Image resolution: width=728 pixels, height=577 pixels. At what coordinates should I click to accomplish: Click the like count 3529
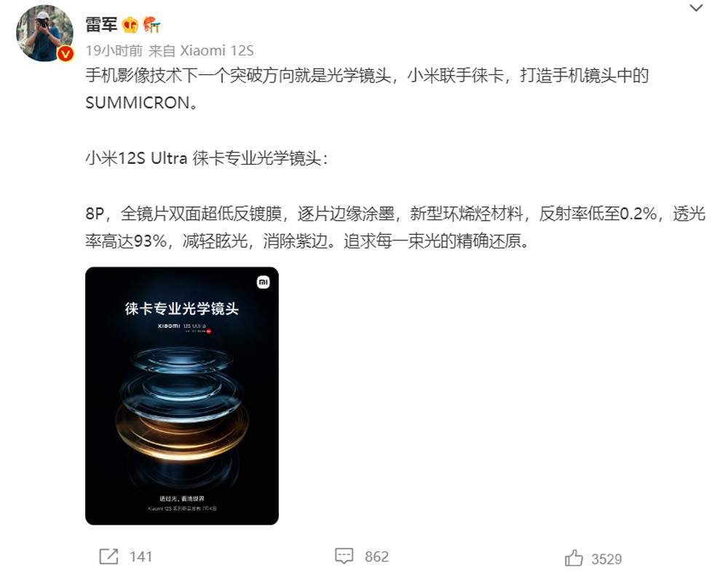(x=606, y=559)
